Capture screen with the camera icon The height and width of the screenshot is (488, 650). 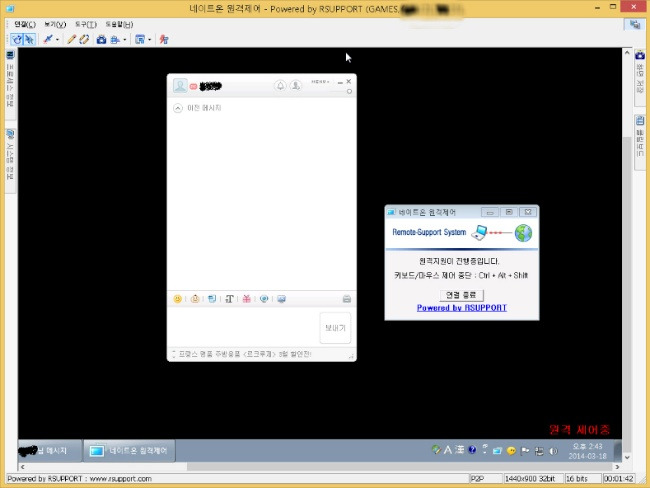click(x=101, y=39)
